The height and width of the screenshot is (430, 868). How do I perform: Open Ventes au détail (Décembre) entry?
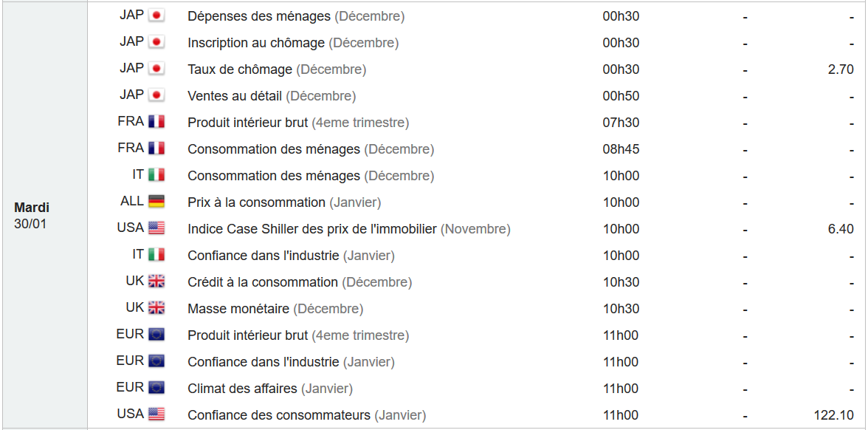coord(272,96)
